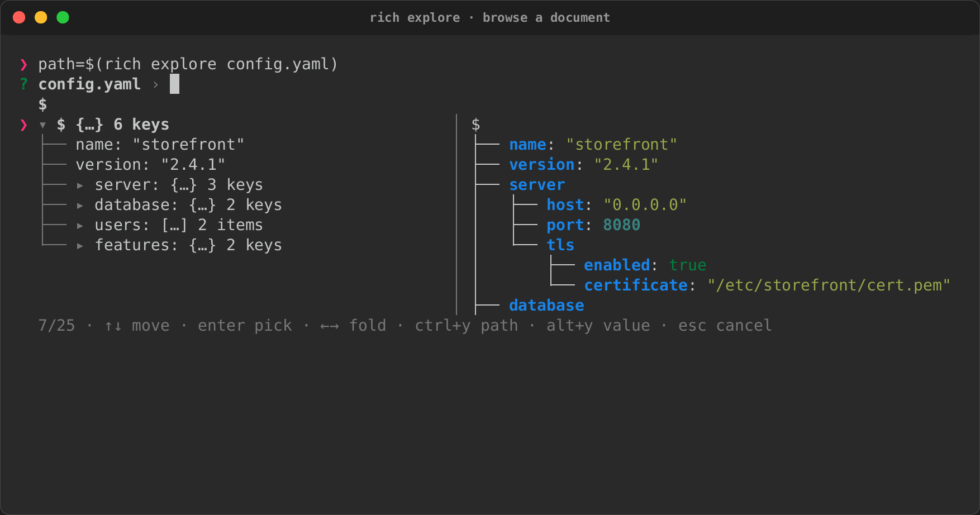Click the certificate key in preview pane
Viewport: 980px width, 515px height.
click(x=636, y=285)
